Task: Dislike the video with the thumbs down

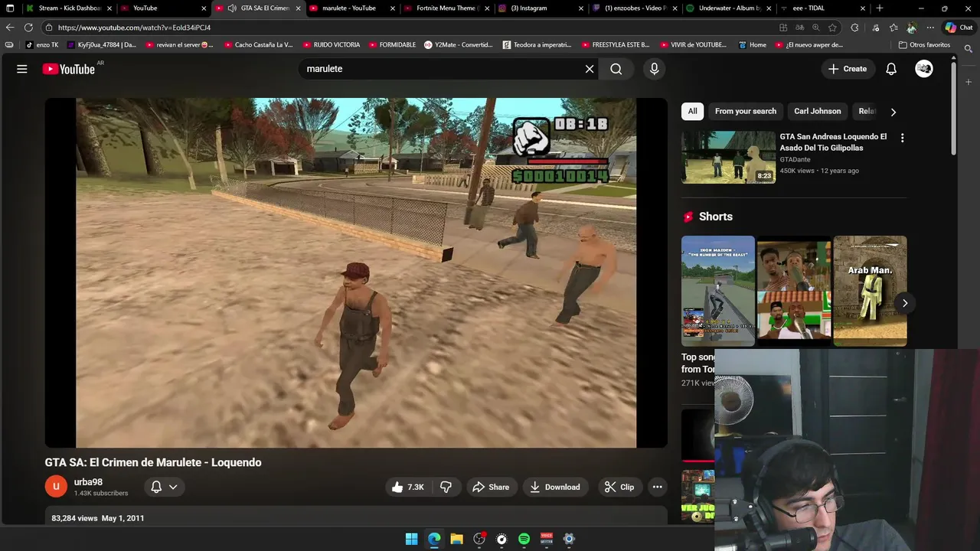Action: 446,487
